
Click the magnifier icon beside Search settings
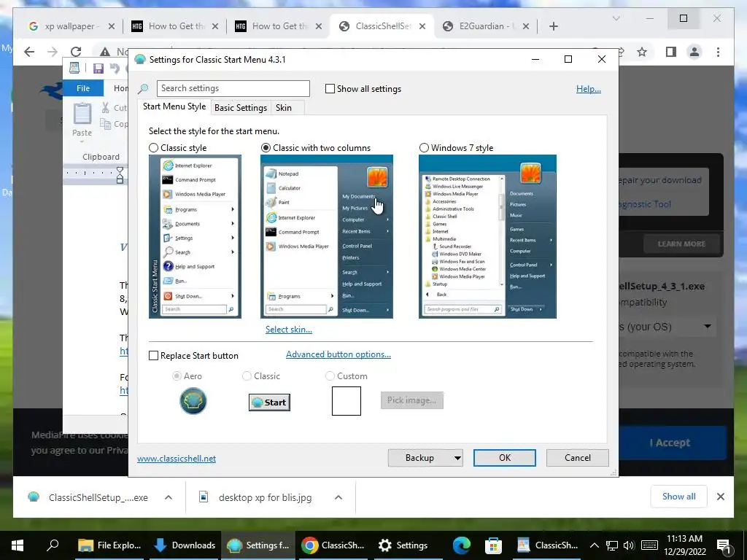point(143,88)
